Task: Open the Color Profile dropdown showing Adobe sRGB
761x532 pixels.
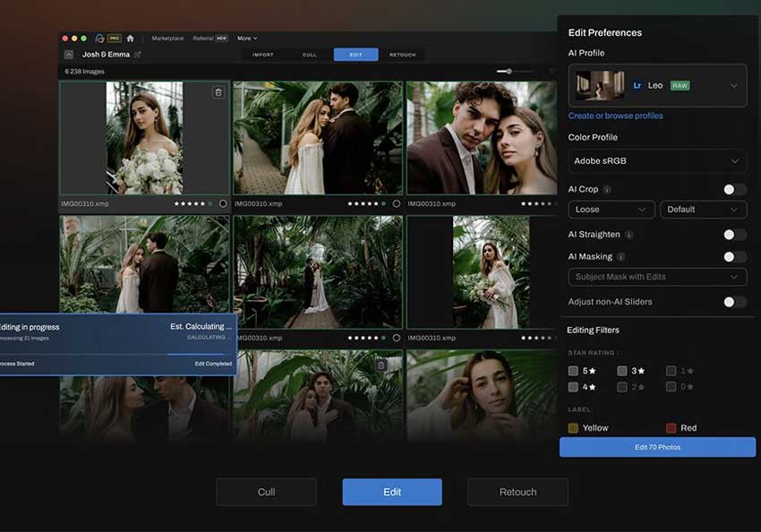Action: coord(657,161)
